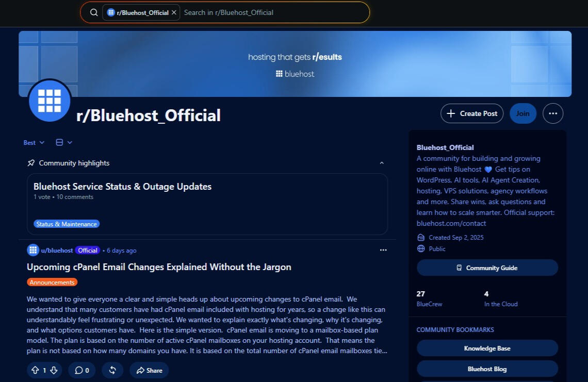Click the COMMUNITY BOOKMARKS heading

tap(455, 329)
